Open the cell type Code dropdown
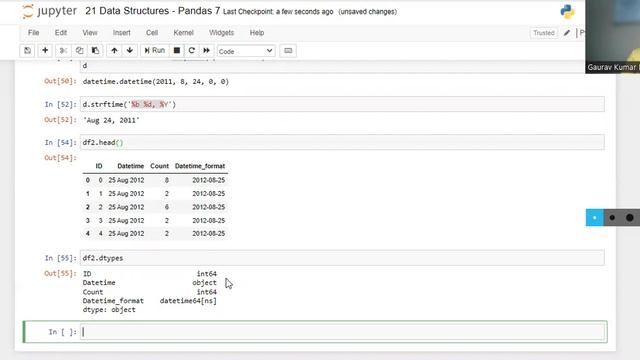Image resolution: width=640 pixels, height=360 pixels. point(246,51)
